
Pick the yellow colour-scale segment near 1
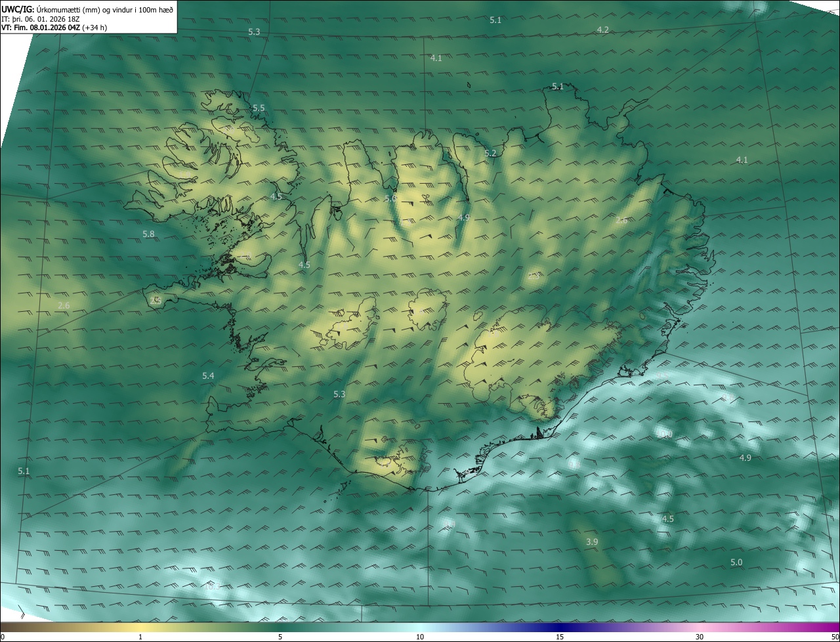(x=140, y=627)
